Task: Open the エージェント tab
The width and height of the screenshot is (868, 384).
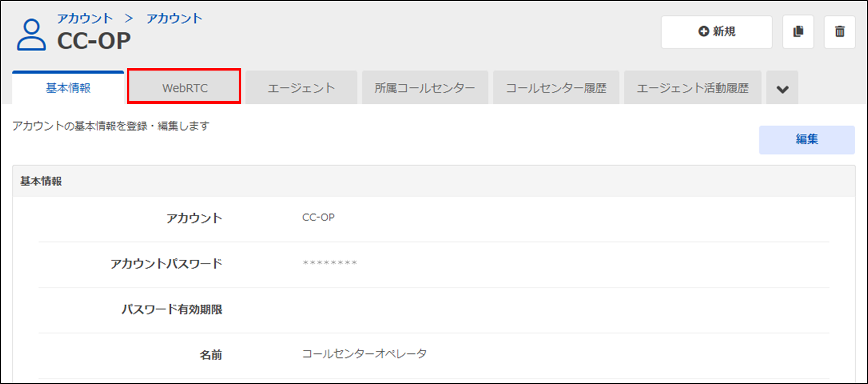Action: point(301,88)
